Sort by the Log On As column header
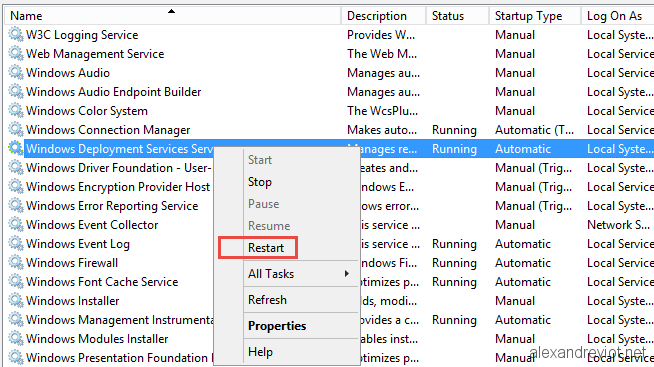 pos(618,16)
